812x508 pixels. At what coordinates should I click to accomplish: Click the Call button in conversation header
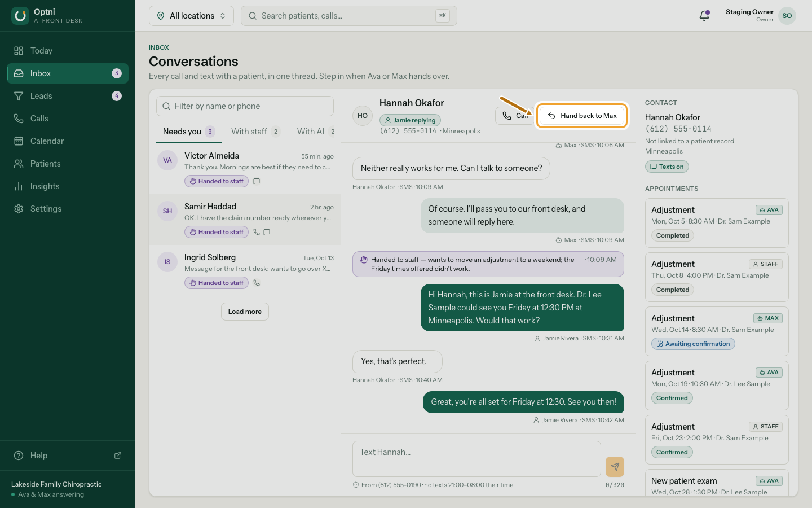click(x=514, y=116)
